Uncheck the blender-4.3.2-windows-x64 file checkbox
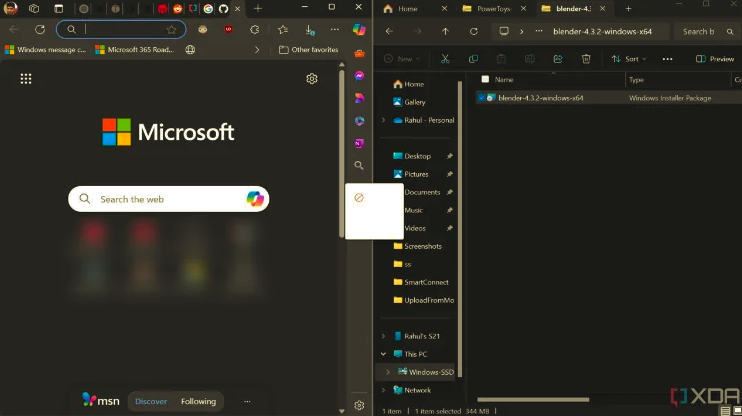Viewport: 742px width, 416px height. (481, 98)
